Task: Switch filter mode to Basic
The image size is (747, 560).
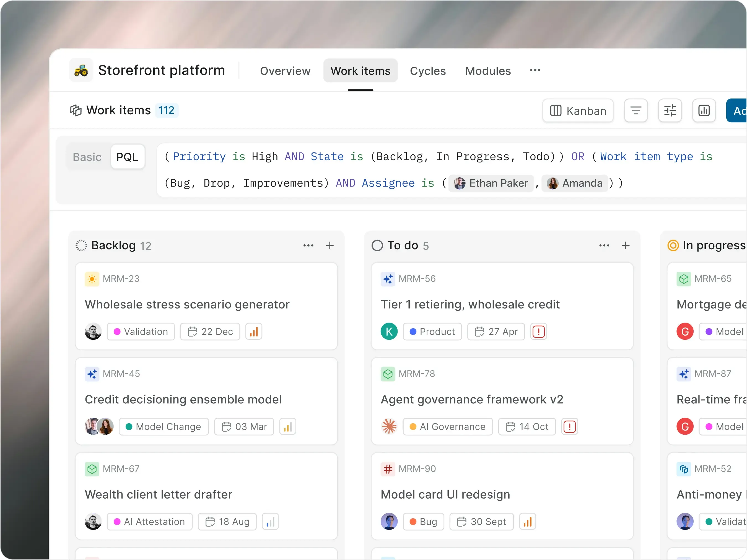Action: point(87,157)
